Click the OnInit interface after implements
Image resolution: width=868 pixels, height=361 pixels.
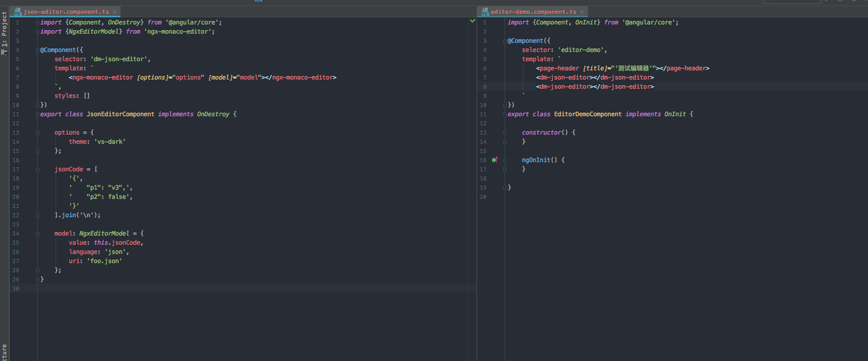(675, 114)
